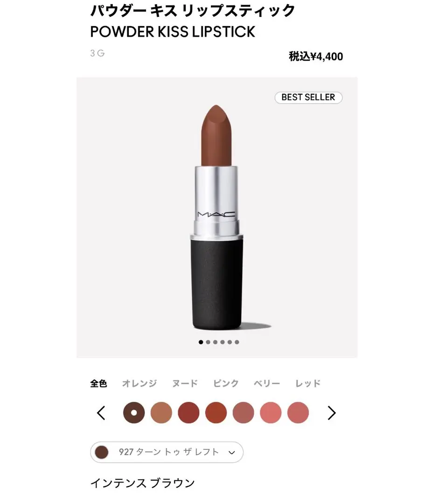Go to second product image dot
Image resolution: width=447 pixels, height=504 pixels.
tap(208, 342)
